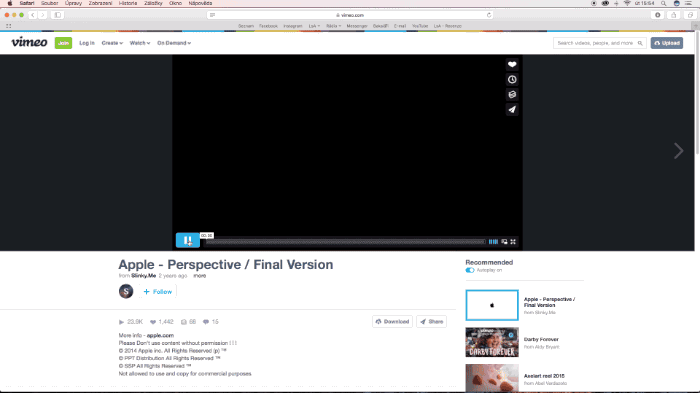
Task: Open the Safari downloads button
Action: (x=658, y=15)
